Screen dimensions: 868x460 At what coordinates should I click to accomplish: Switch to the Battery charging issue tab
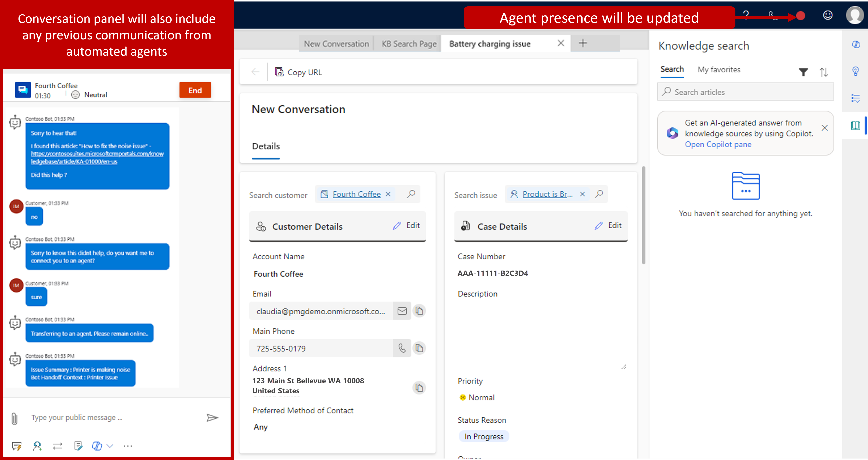490,44
